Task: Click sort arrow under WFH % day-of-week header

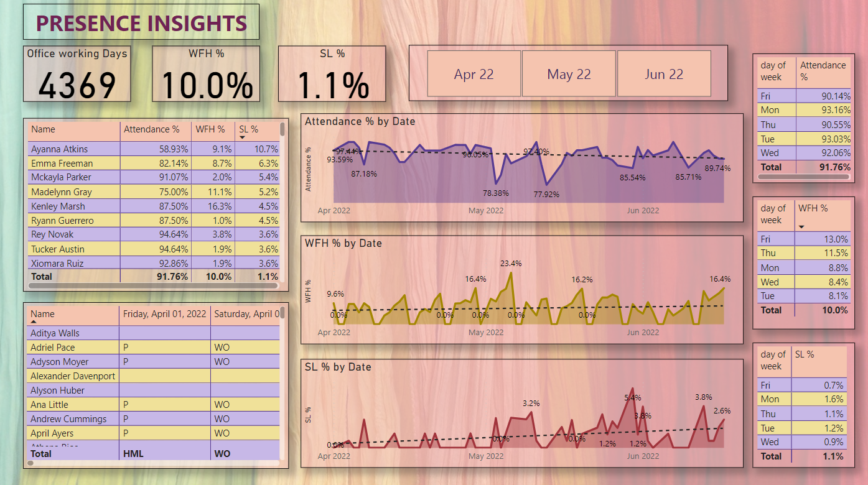Action: [801, 226]
